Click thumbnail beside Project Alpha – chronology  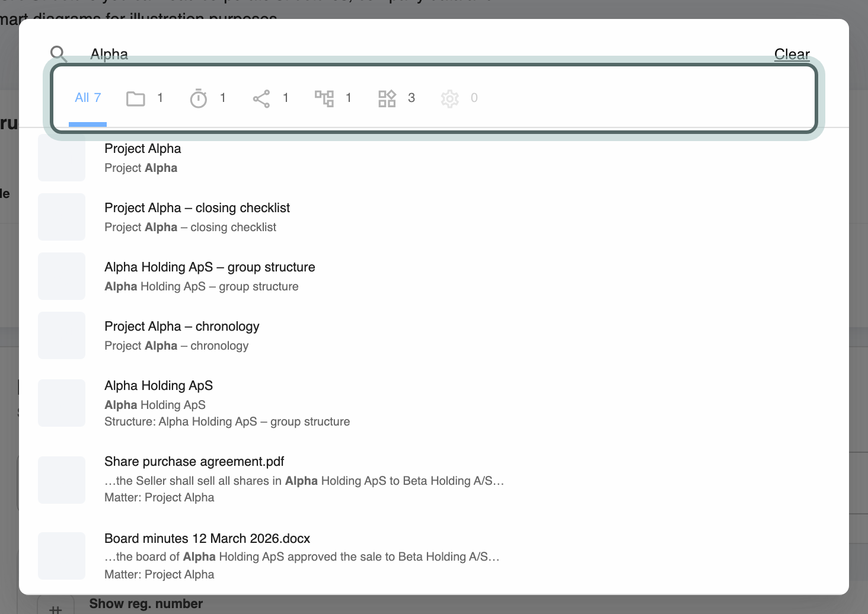[x=62, y=335]
